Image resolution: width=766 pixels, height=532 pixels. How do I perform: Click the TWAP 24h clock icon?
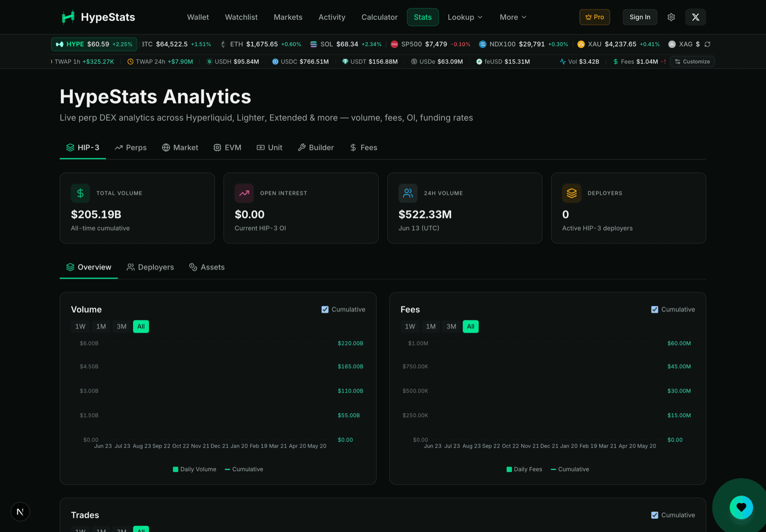click(x=130, y=62)
